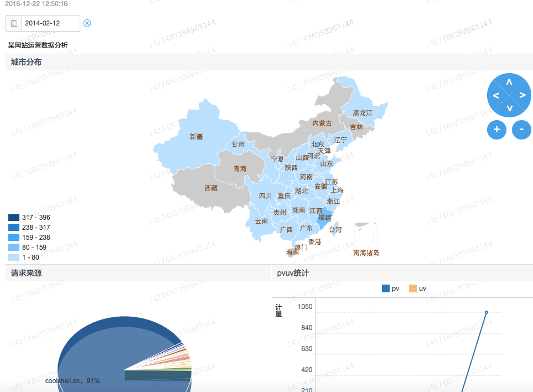Click the 840 y-axis label
Screen dimensions: 533x392
[x=307, y=328]
